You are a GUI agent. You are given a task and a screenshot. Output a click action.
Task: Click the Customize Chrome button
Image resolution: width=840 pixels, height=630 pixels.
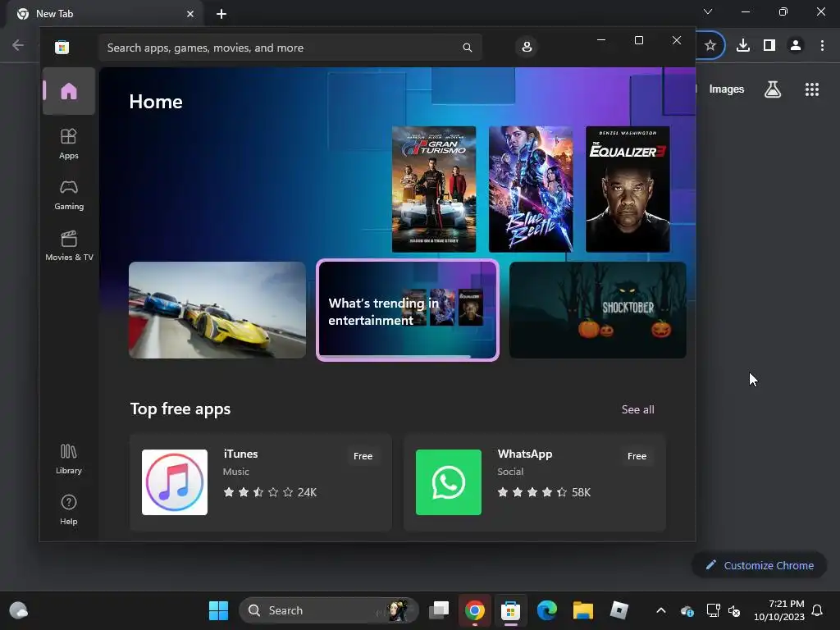[x=760, y=565]
